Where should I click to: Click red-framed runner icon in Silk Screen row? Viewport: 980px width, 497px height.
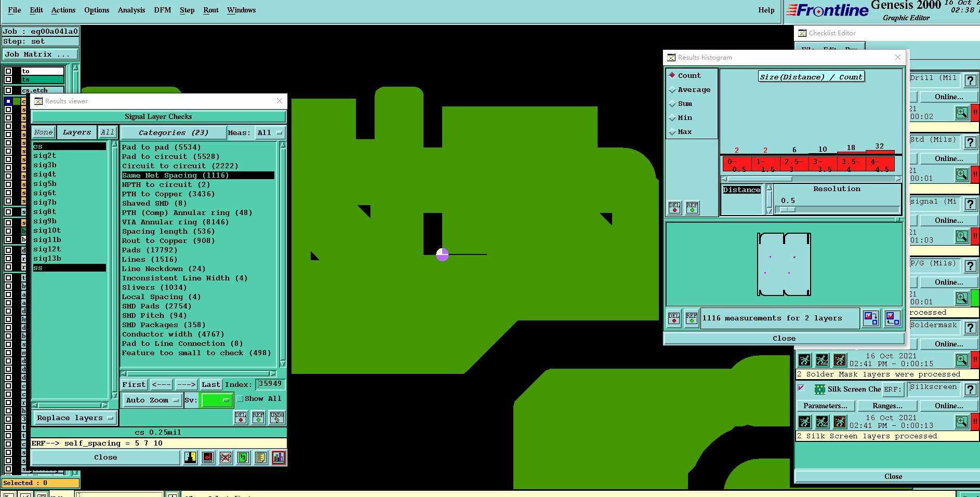[840, 422]
